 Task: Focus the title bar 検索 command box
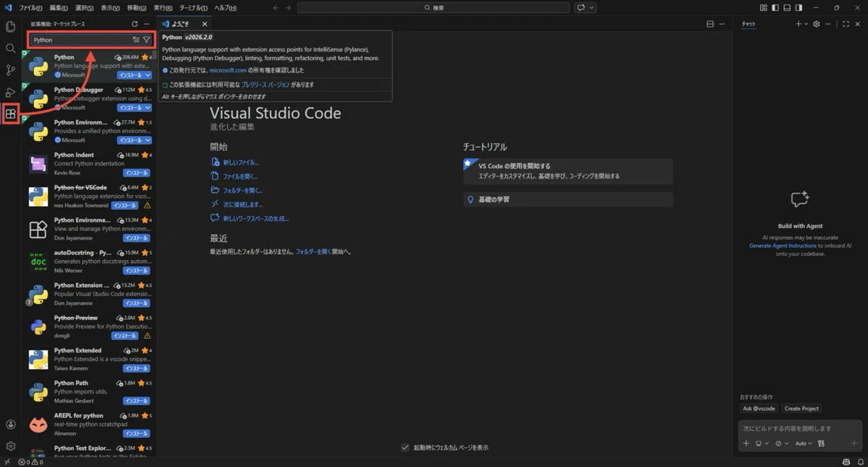click(x=434, y=7)
